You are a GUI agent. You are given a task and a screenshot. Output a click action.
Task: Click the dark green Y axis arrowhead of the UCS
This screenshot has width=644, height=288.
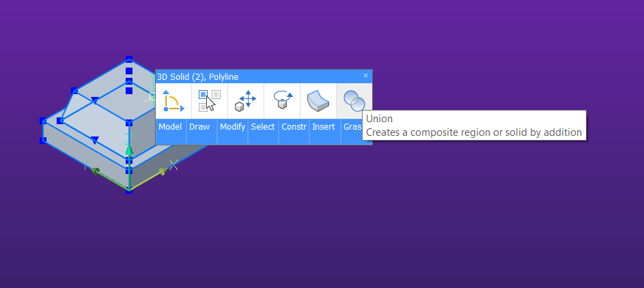click(95, 171)
